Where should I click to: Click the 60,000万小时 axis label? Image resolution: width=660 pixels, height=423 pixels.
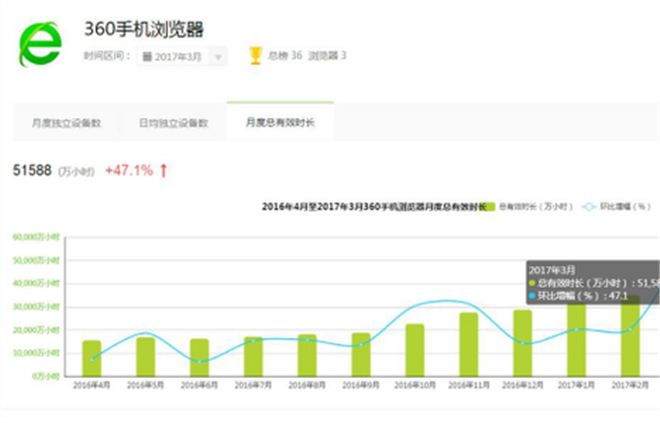point(36,237)
